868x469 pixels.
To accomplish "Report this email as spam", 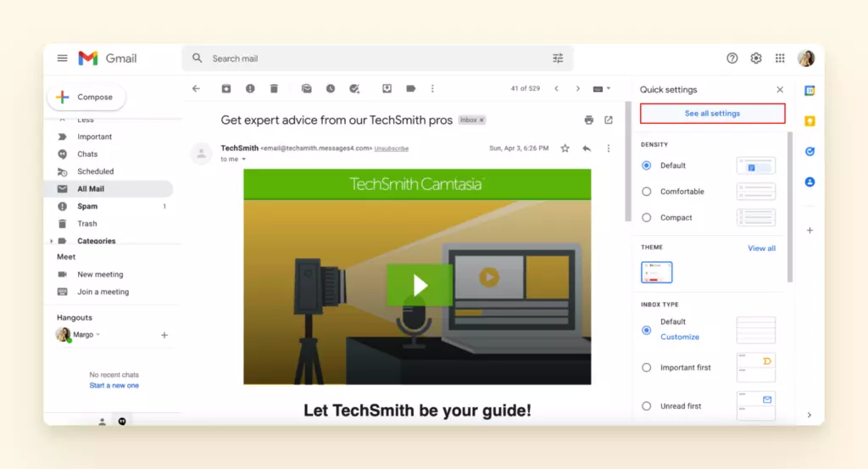I will [x=250, y=88].
